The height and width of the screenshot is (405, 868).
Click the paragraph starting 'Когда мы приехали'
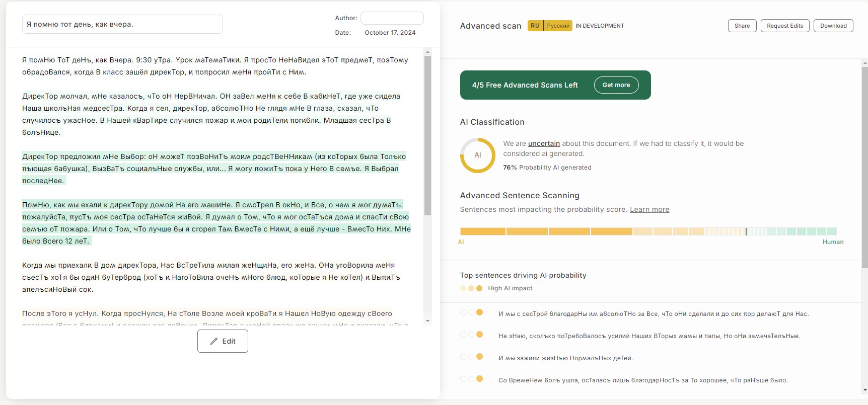211,277
